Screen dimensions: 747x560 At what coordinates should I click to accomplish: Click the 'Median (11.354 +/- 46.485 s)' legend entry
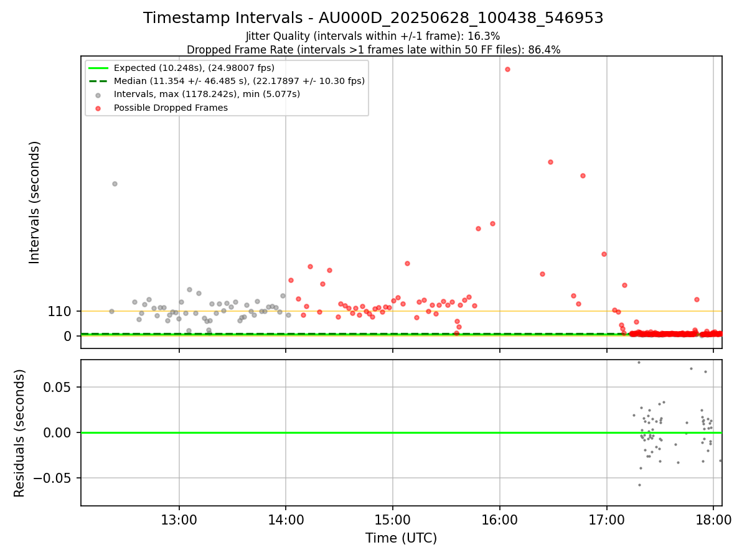pos(239,81)
